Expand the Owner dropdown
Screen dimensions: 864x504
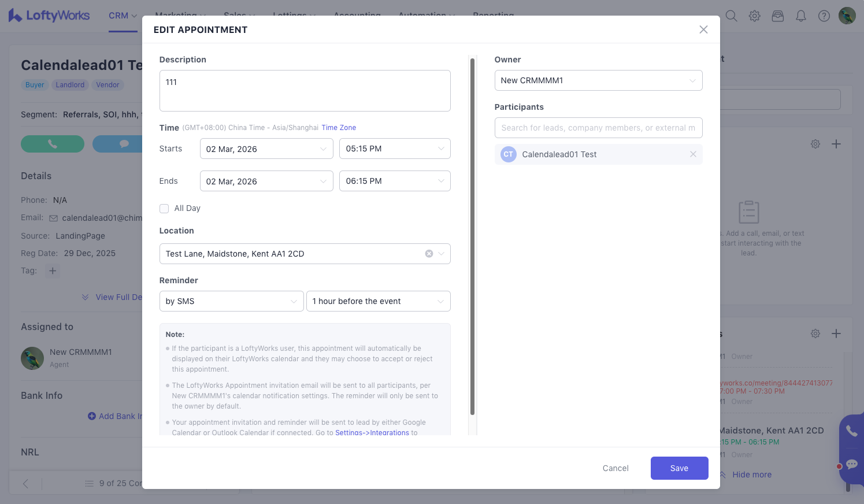598,80
